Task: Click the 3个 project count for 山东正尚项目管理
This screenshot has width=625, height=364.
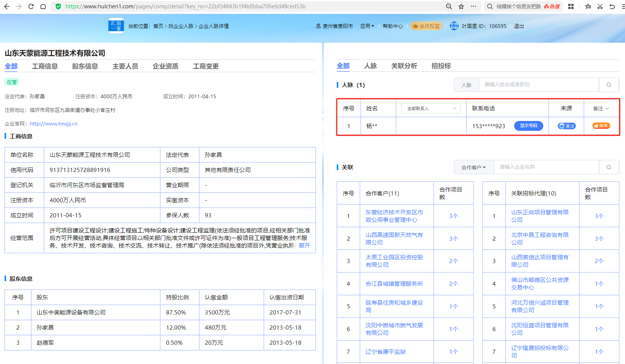Action: (x=599, y=216)
